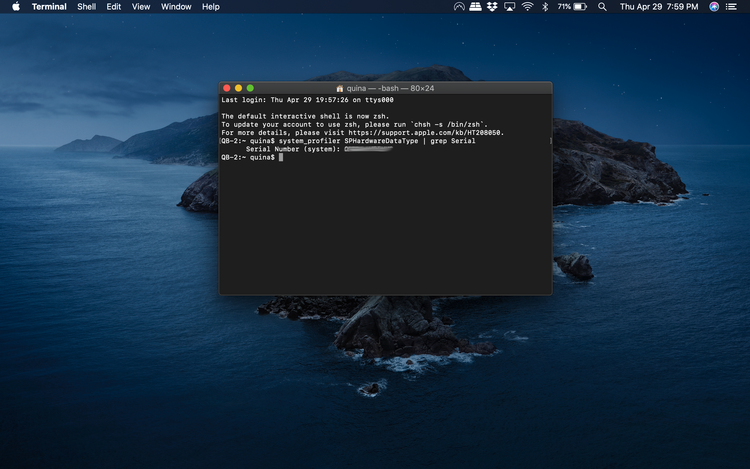Click the Terminal cursor at the last prompt
Screen dimensions: 750x469
click(x=281, y=157)
